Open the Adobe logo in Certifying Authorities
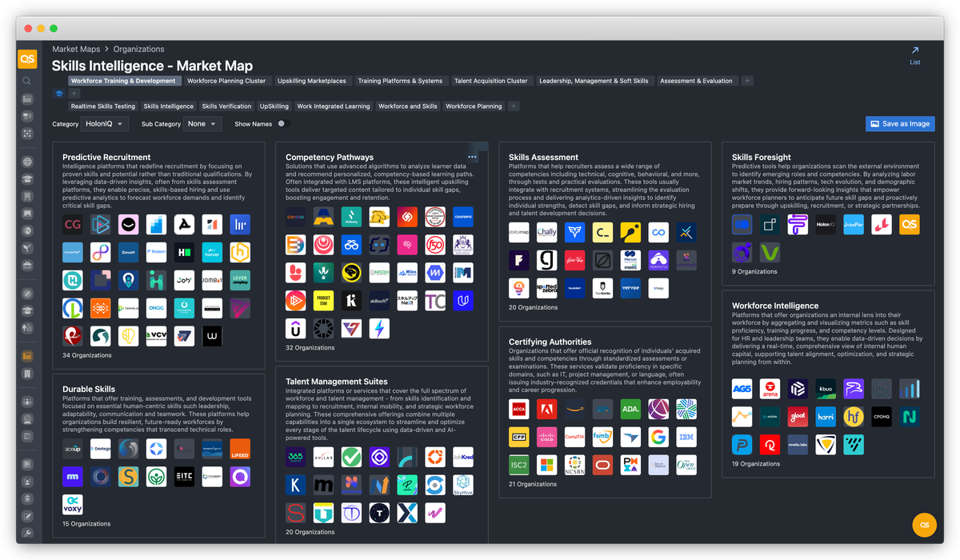960x560 pixels. (547, 410)
